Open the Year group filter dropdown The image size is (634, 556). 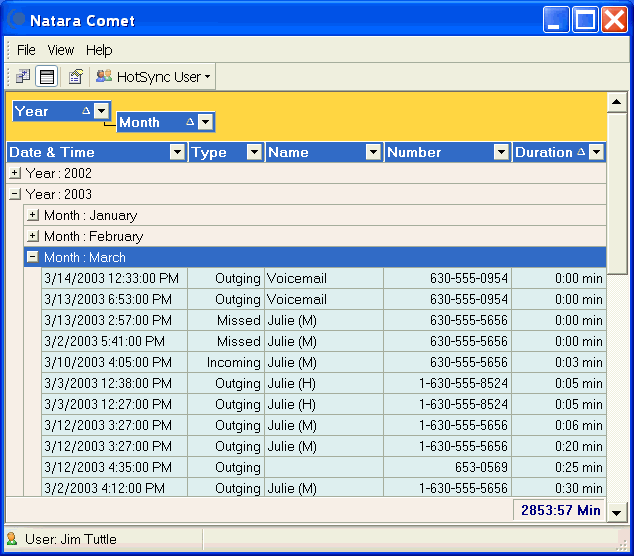[x=101, y=112]
